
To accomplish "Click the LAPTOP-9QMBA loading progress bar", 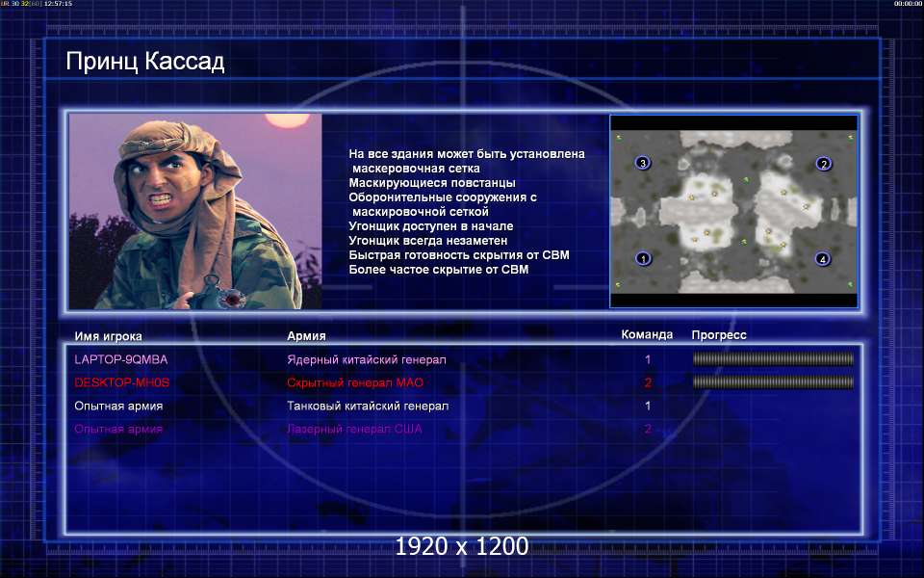I will [x=773, y=358].
